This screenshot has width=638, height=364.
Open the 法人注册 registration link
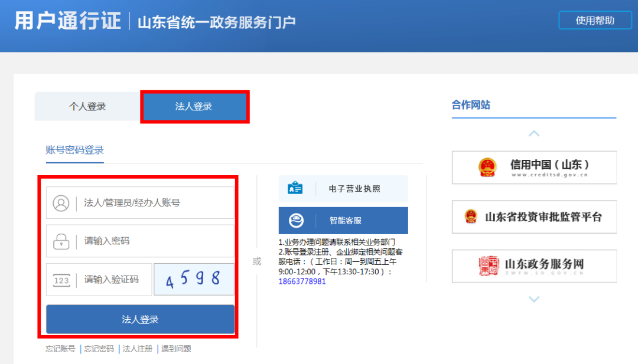(x=137, y=349)
